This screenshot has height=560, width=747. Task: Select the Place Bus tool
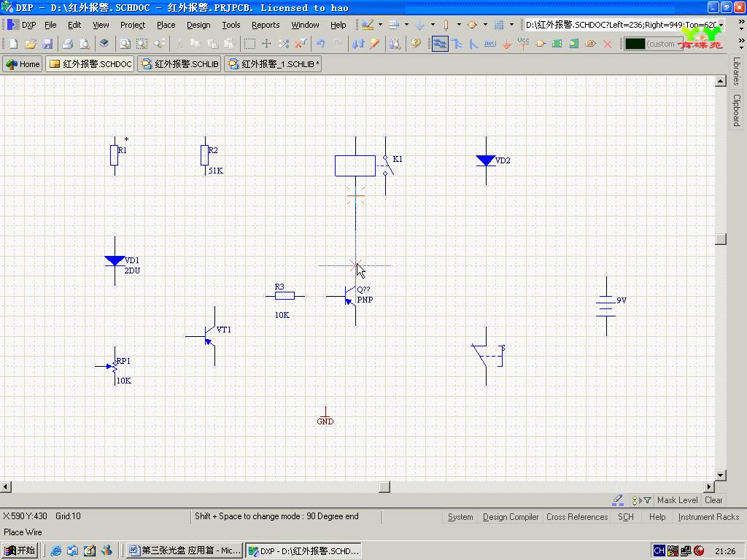(x=457, y=44)
